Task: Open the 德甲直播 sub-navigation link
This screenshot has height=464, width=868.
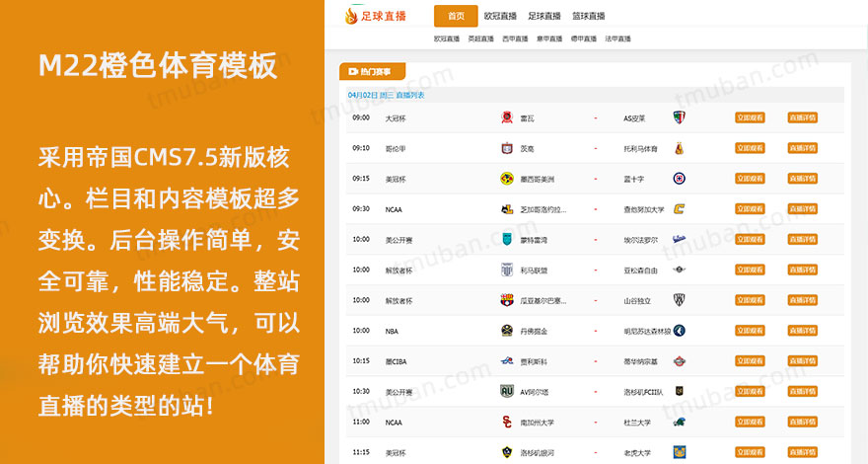Action: pos(584,39)
